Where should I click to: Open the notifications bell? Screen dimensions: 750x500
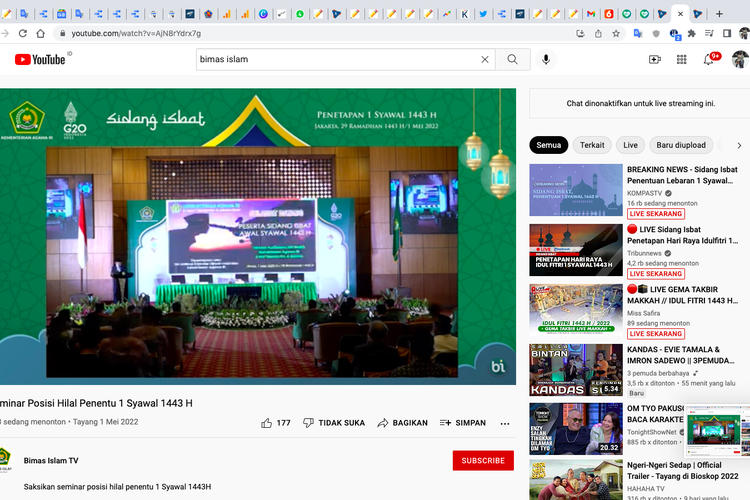pyautogui.click(x=709, y=60)
